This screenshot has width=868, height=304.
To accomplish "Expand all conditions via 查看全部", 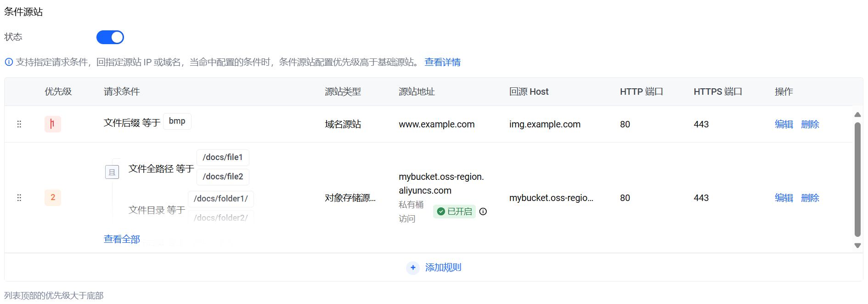I will [x=122, y=239].
